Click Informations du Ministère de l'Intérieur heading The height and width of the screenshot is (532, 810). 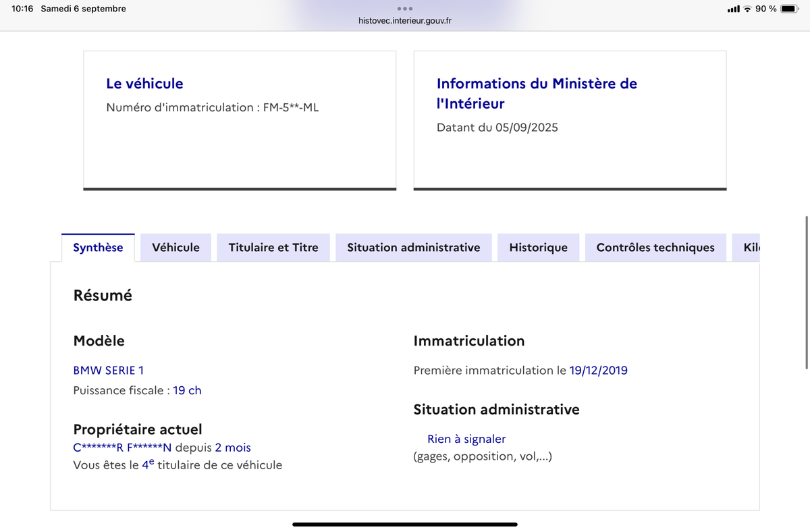click(x=537, y=93)
